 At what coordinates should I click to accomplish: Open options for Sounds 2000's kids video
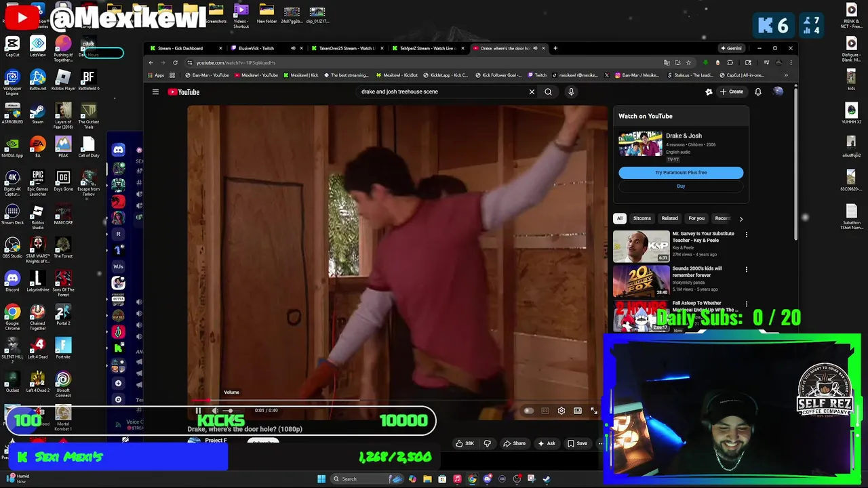click(747, 270)
